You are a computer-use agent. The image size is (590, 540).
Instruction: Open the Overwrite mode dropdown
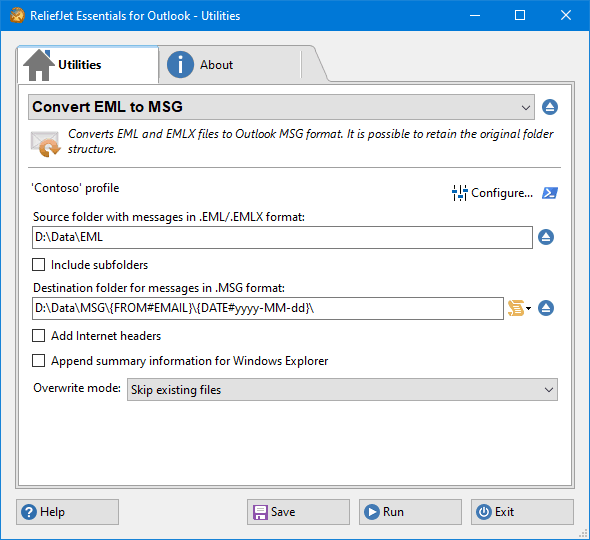coord(342,389)
